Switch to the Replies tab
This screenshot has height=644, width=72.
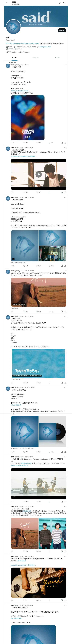click(x=36, y=58)
